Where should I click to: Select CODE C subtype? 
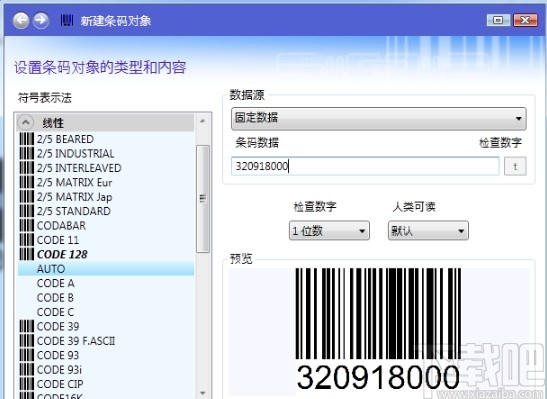(x=55, y=312)
